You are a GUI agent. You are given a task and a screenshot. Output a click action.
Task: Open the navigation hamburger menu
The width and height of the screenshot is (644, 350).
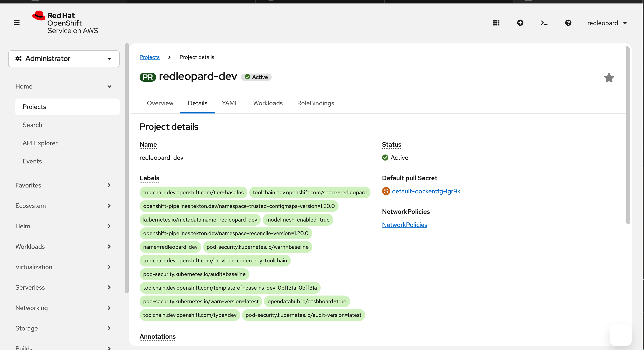click(x=17, y=23)
